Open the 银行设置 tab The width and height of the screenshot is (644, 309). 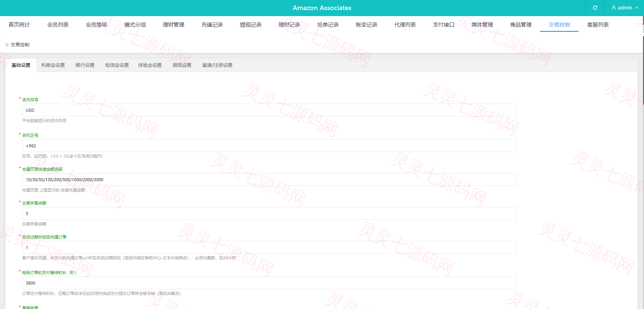click(85, 65)
